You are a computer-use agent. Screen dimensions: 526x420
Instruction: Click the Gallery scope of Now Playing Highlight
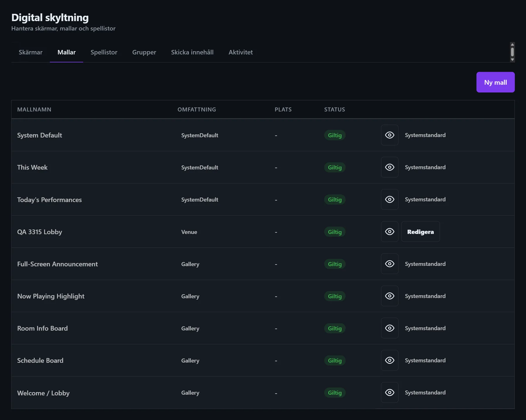[190, 296]
